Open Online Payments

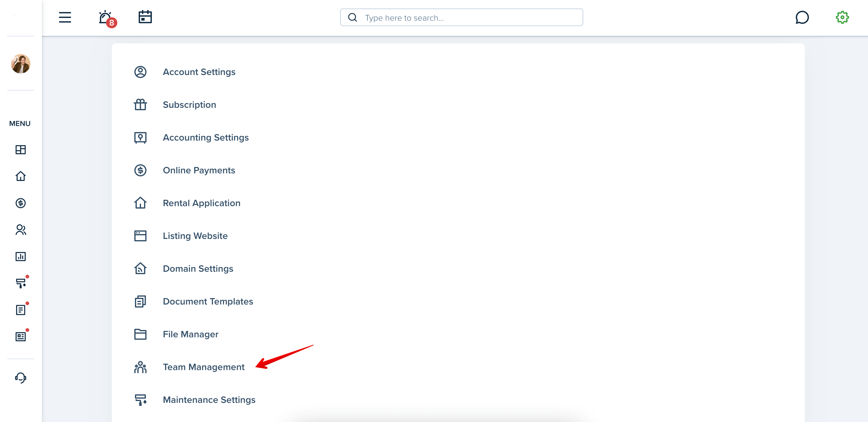click(x=199, y=170)
